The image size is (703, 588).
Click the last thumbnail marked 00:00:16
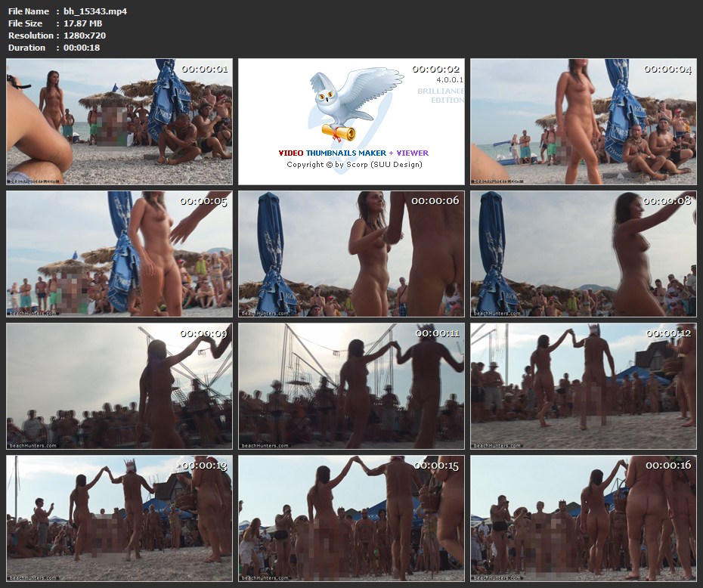(x=583, y=518)
